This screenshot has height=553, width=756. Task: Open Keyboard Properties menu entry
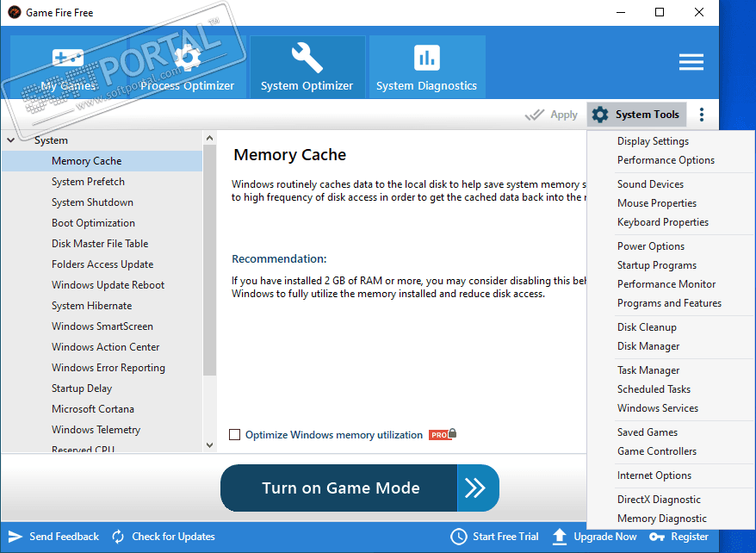pos(663,222)
